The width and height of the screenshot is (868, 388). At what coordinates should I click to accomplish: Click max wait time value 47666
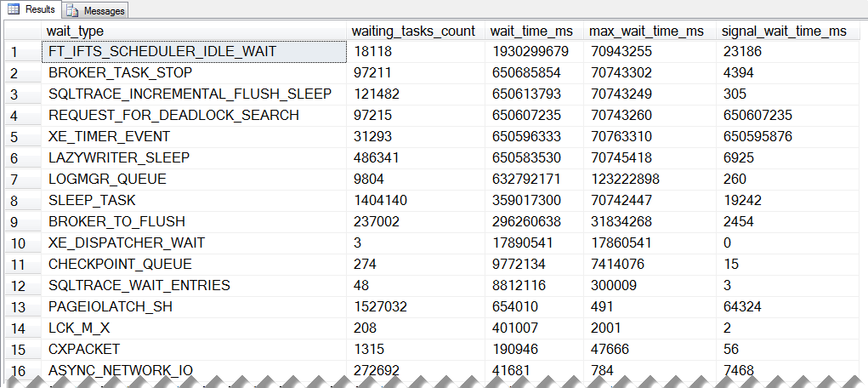650,349
